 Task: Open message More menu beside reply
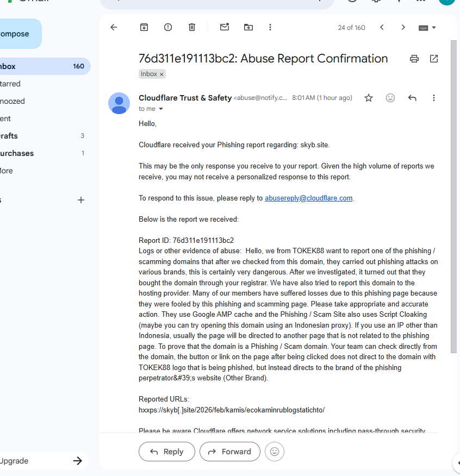[434, 98]
